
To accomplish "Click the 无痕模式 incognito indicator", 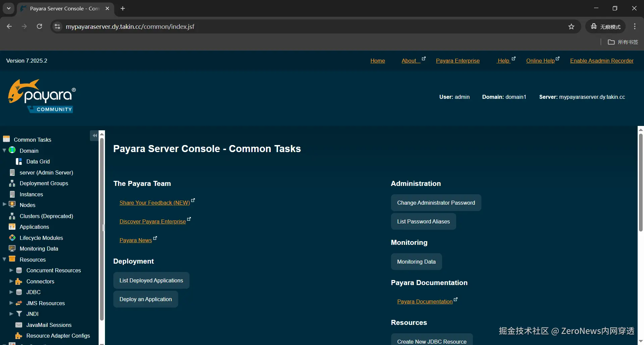I will point(605,26).
